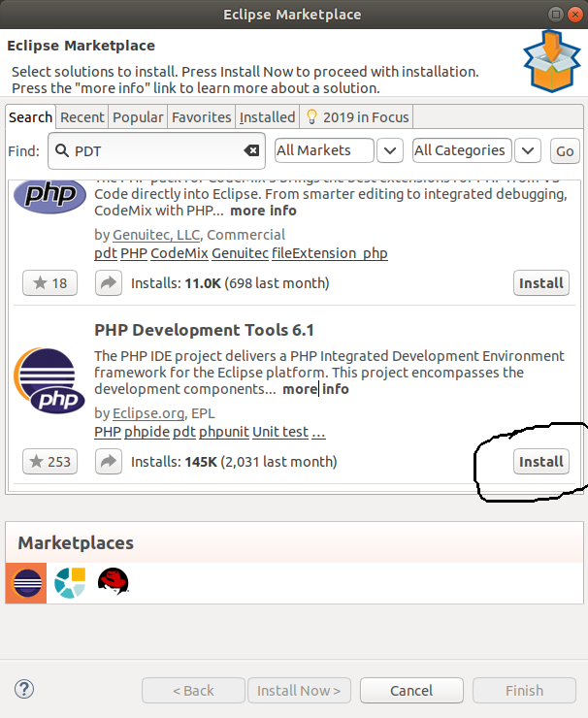Viewport: 588px width, 718px height.
Task: Expand the All Markets dropdown arrow
Action: point(390,150)
